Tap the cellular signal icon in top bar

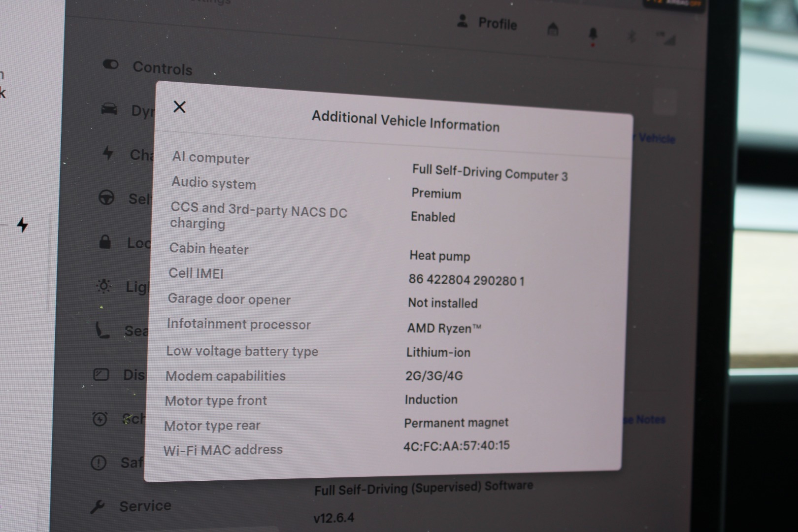[665, 38]
